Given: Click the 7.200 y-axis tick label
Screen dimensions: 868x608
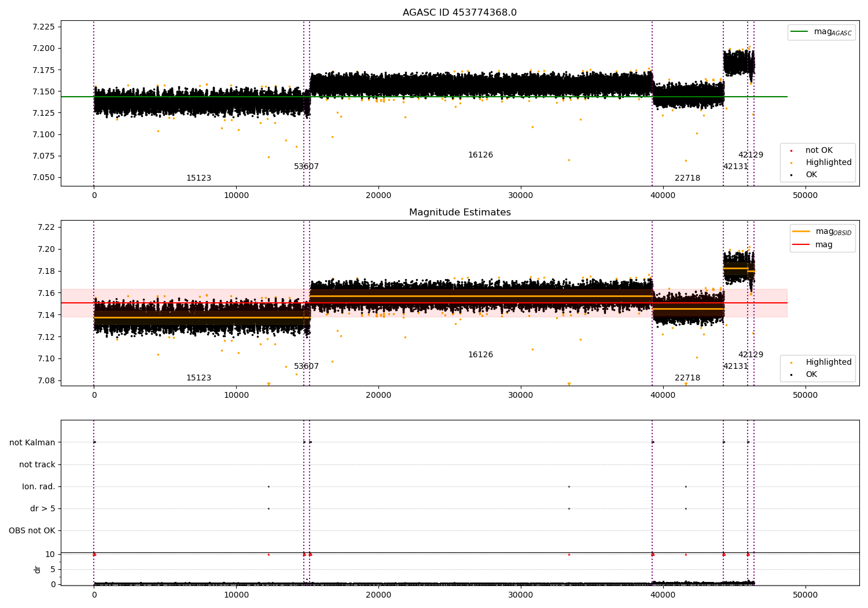Looking at the screenshot, I should point(43,48).
